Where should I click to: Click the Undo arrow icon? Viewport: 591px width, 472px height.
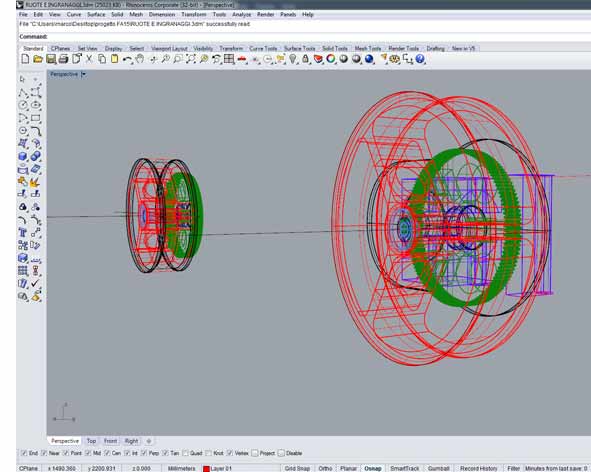click(x=127, y=59)
